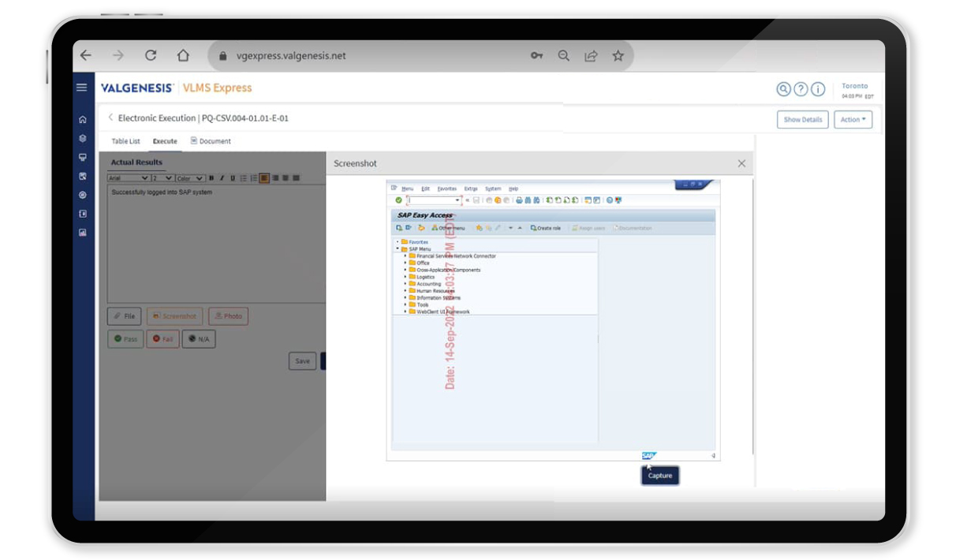The height and width of the screenshot is (560, 956).
Task: Open search with the header magnifier icon
Action: (x=783, y=89)
